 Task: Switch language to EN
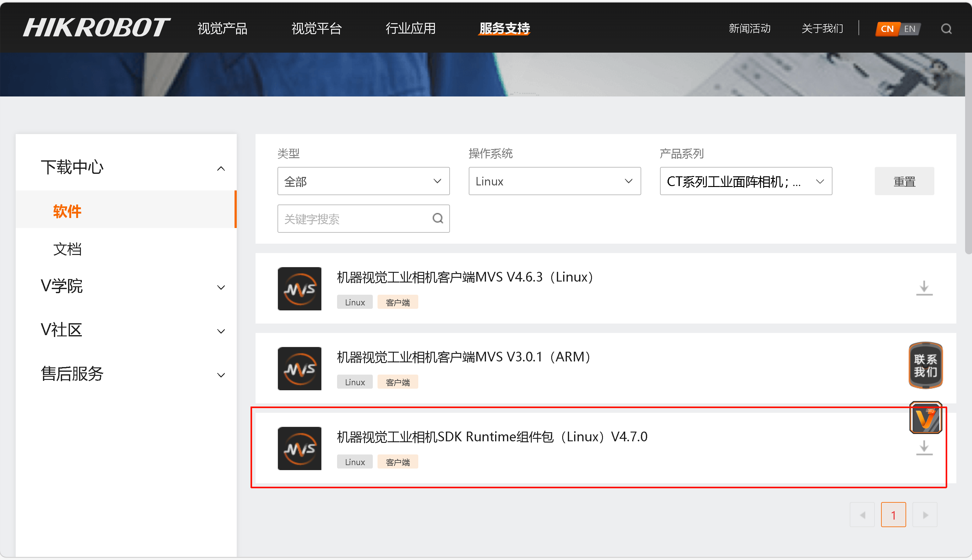[x=910, y=29]
